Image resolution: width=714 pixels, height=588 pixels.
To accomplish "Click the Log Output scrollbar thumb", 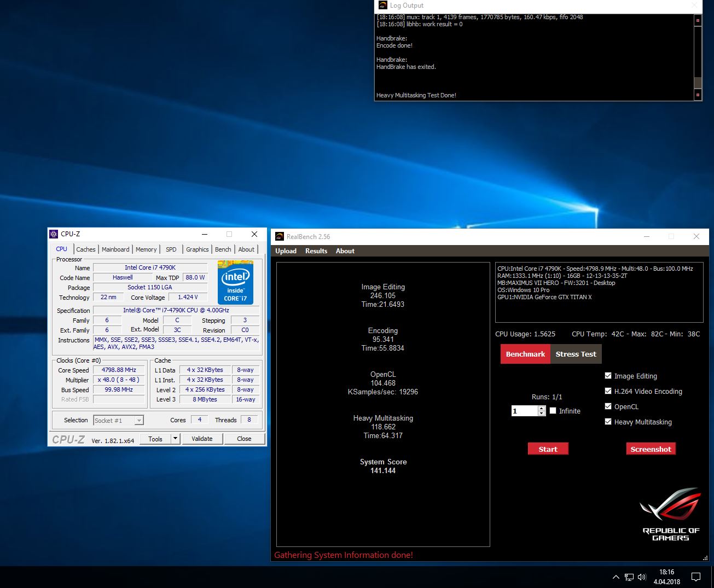I will point(698,83).
